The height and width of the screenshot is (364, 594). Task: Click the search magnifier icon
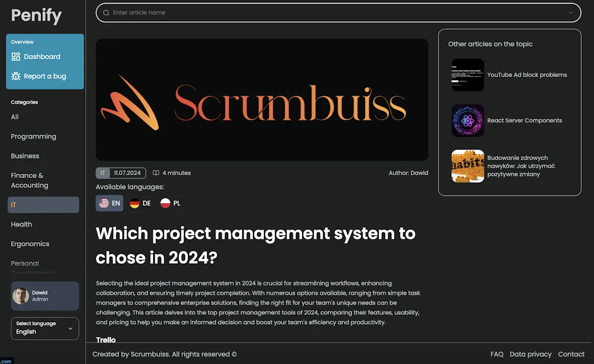click(x=106, y=12)
